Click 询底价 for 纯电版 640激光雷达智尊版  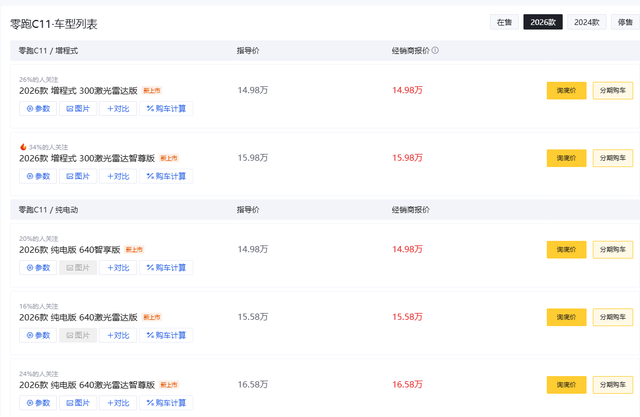click(567, 385)
